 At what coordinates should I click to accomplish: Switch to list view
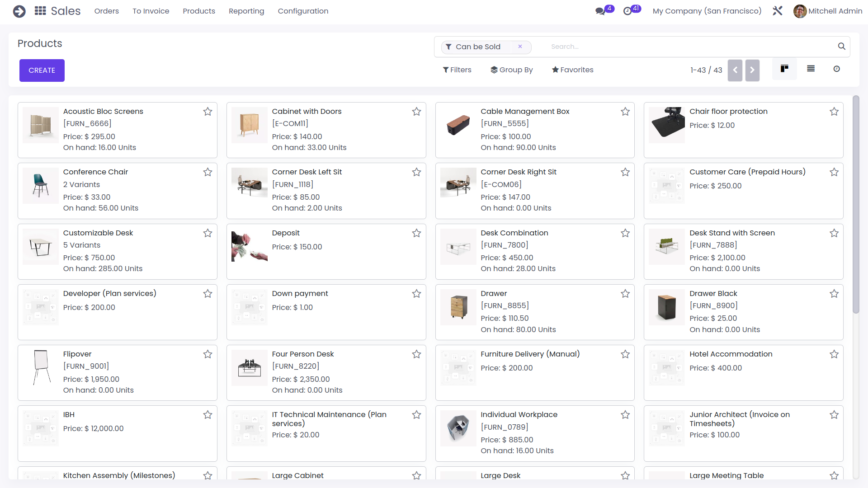[x=811, y=69]
